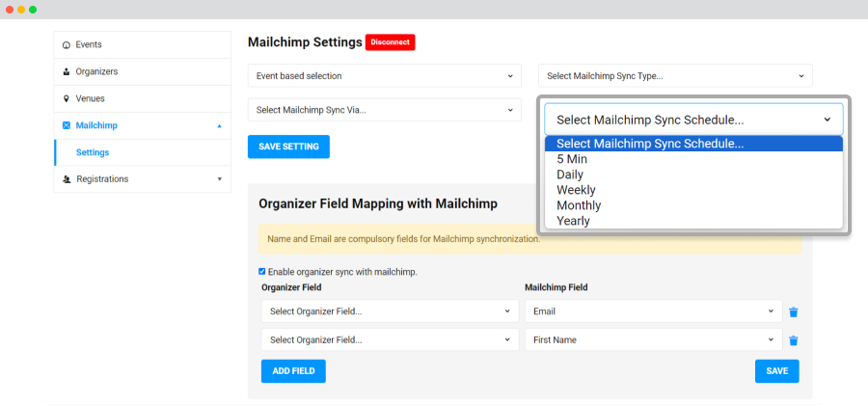
Task: Open first Select Organizer Field dropdown beside Email
Action: (391, 311)
